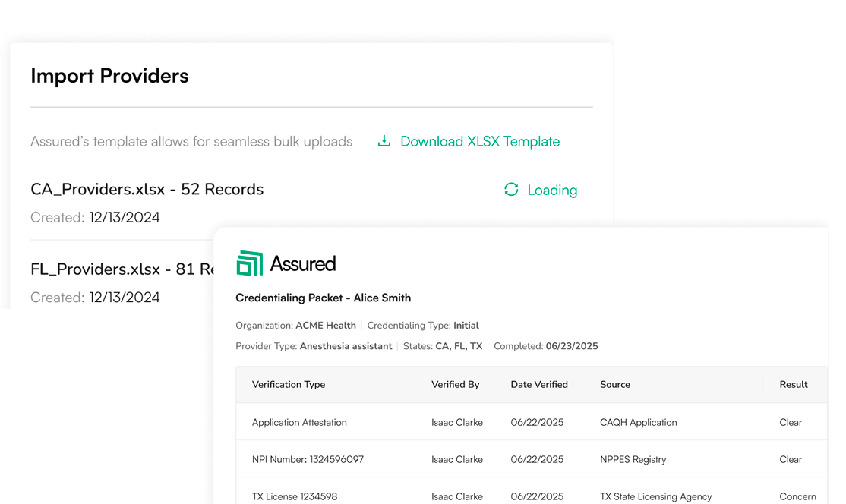Click the Source column header
846x504 pixels.
point(615,384)
